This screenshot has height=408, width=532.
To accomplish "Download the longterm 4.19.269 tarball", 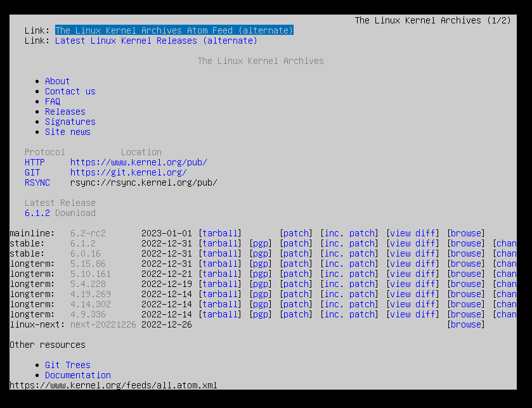I will pyautogui.click(x=220, y=295).
